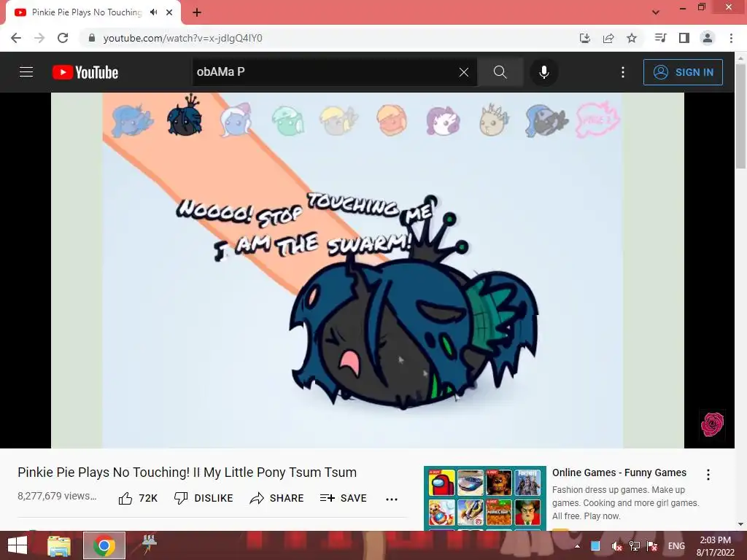Image resolution: width=747 pixels, height=560 pixels.
Task: Click the muted volume tray icon
Action: click(616, 546)
